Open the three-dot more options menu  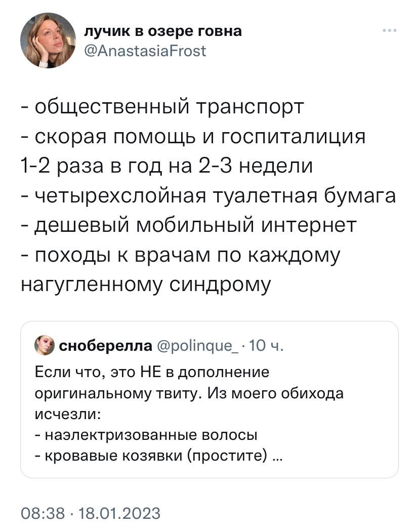[390, 30]
